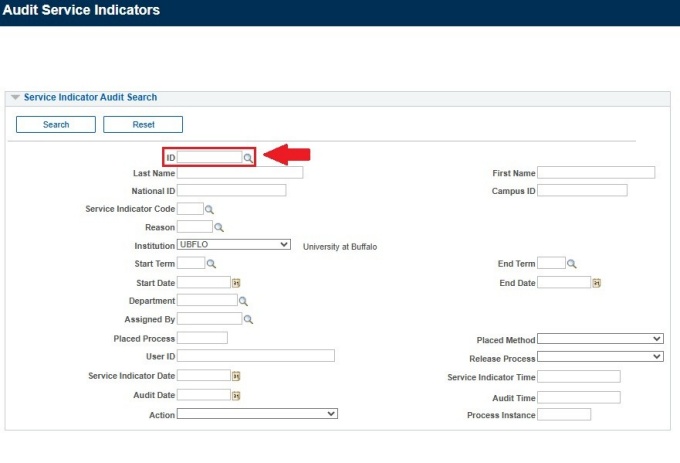680x463 pixels.
Task: Focus the Audit Date field
Action: (x=204, y=395)
